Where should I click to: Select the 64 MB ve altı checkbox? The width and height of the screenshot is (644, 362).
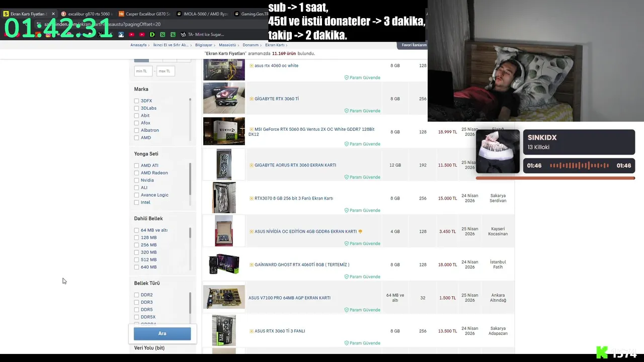click(x=136, y=230)
